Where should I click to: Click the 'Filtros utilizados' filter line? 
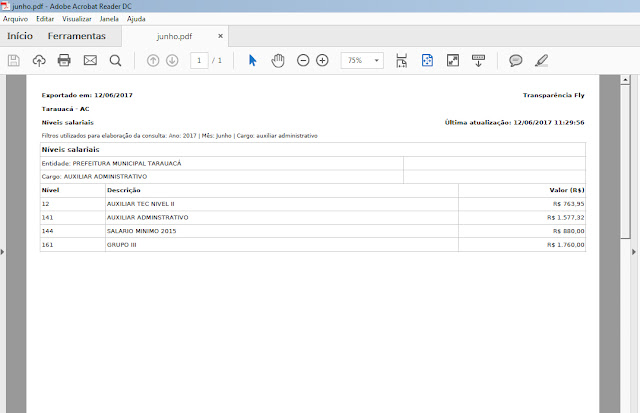tap(180, 135)
